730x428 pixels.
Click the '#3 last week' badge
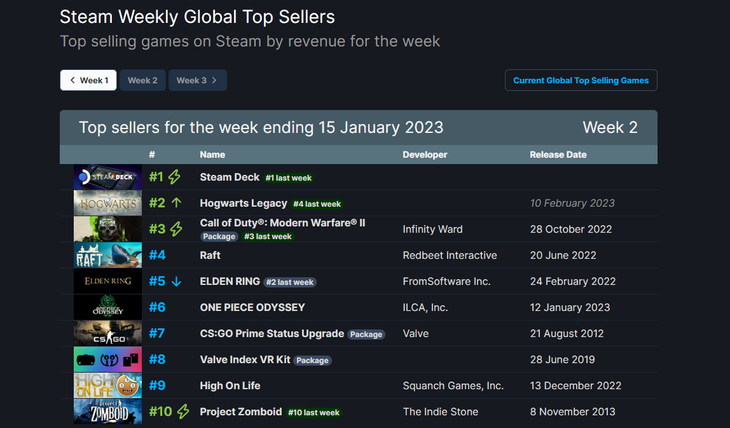(268, 237)
